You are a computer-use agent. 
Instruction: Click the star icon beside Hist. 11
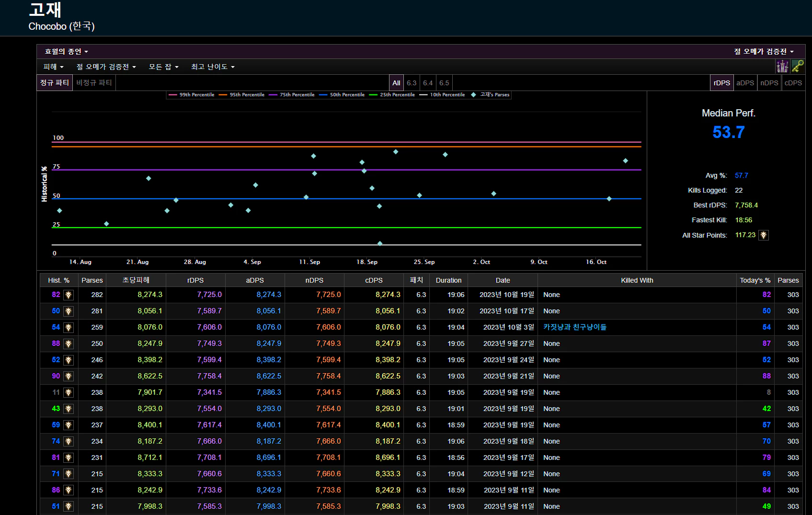pos(69,393)
